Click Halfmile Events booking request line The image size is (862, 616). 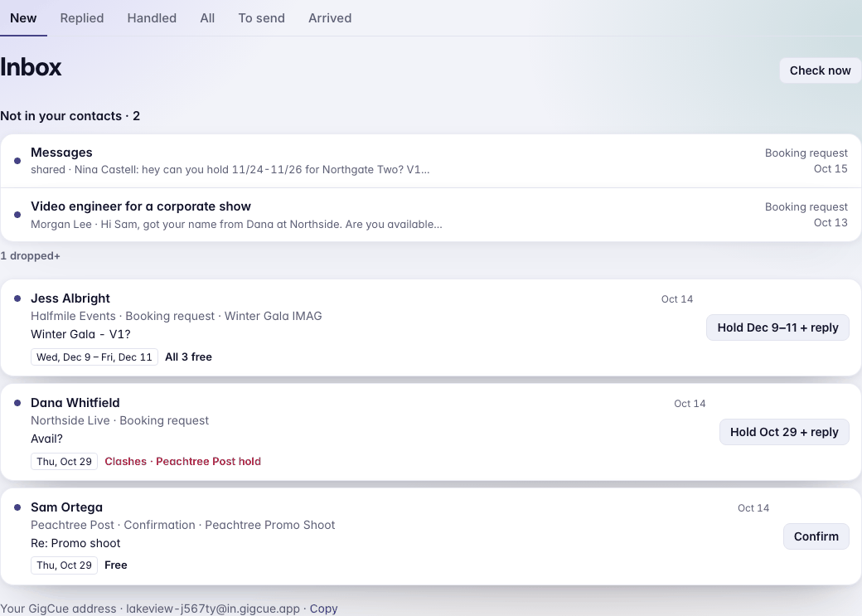click(x=177, y=316)
